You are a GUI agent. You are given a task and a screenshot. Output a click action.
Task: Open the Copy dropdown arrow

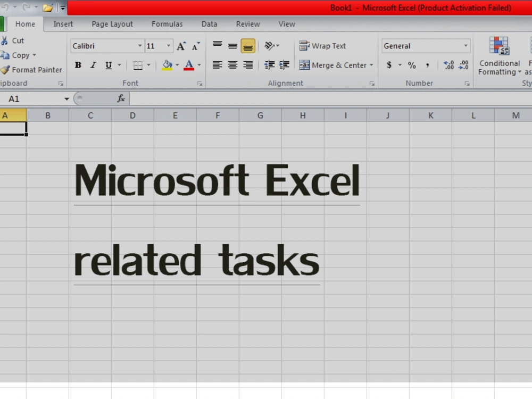point(34,55)
